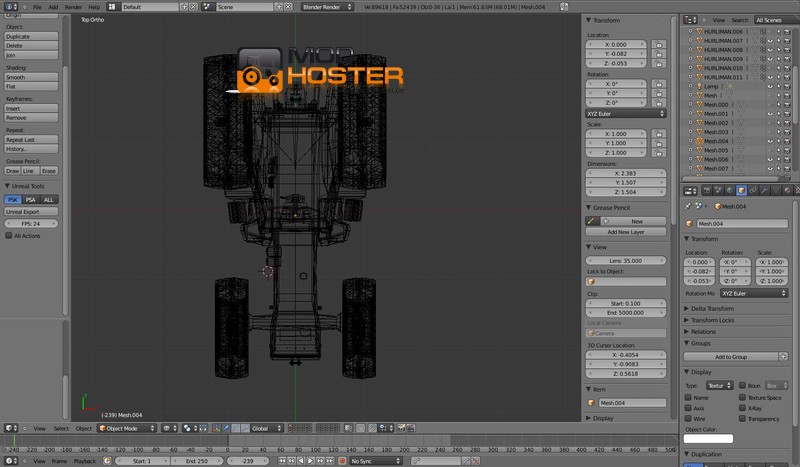This screenshot has width=800, height=467.
Task: Open the Object Data triangle tab
Action: (776, 190)
